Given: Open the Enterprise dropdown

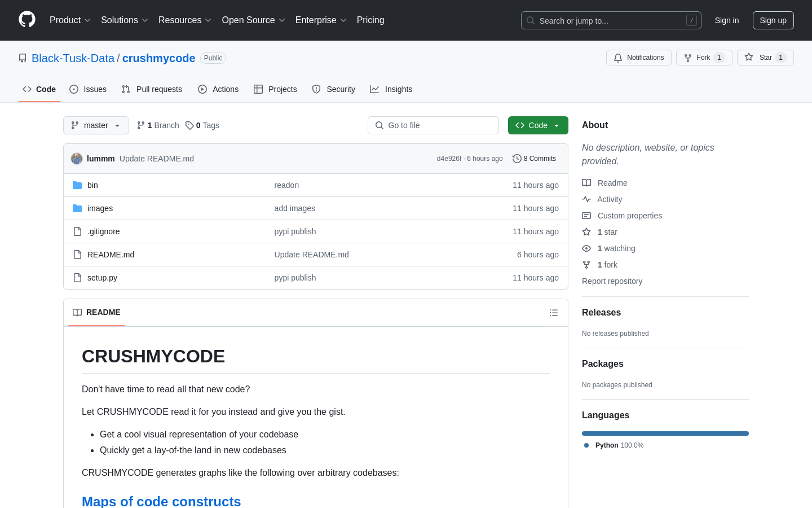Looking at the screenshot, I should coord(321,20).
